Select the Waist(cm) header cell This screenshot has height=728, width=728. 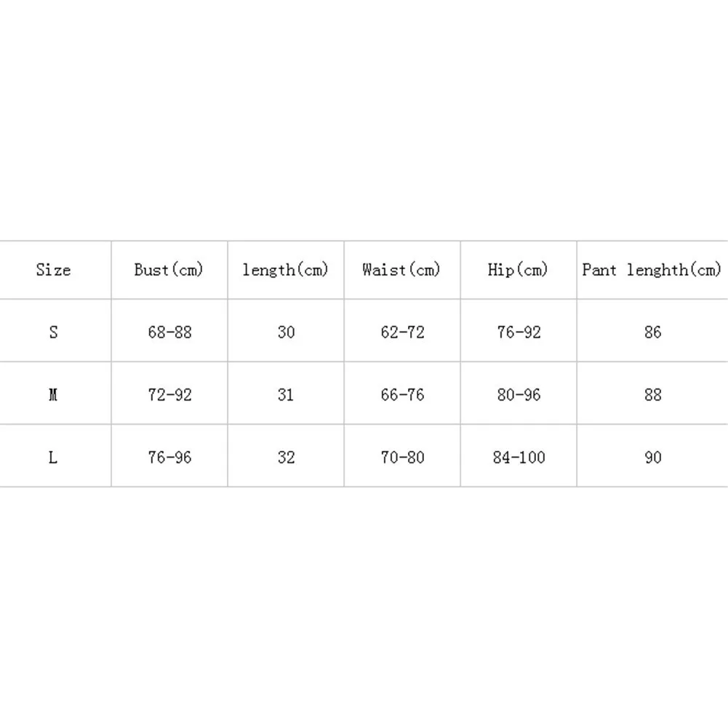(402, 270)
